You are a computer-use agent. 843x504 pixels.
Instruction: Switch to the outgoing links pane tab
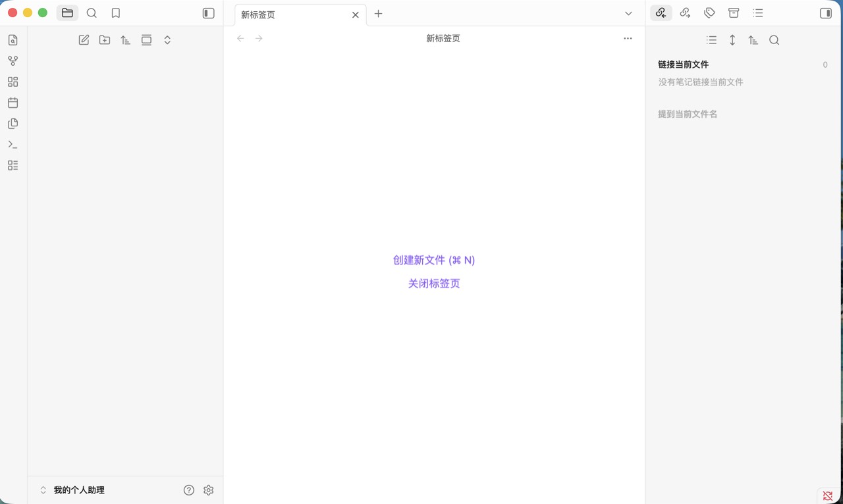[x=685, y=13]
